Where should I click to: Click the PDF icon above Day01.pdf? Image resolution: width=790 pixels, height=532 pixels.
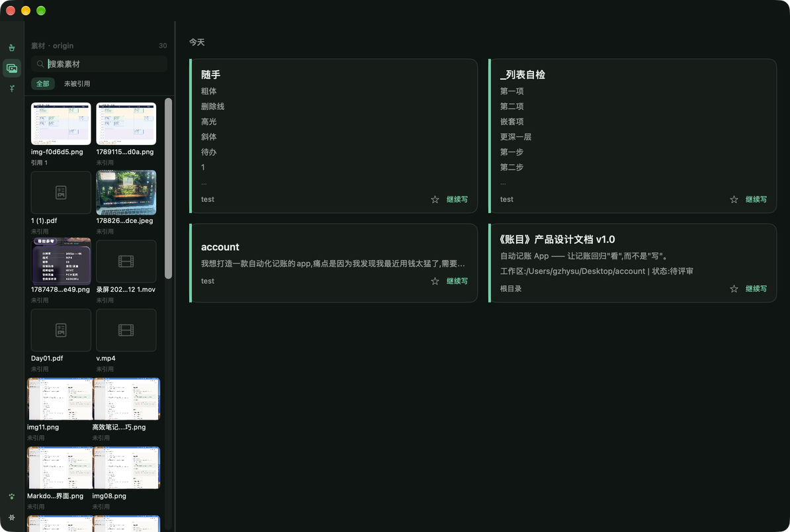pyautogui.click(x=61, y=330)
